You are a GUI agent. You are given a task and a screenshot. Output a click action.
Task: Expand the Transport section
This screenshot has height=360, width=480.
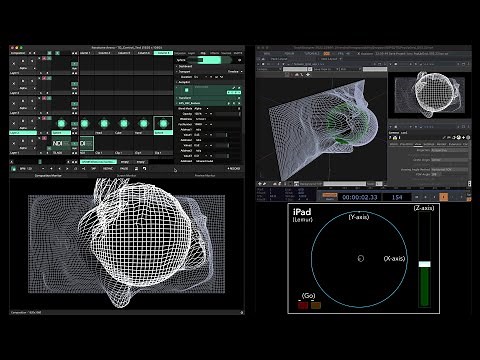coord(183,71)
